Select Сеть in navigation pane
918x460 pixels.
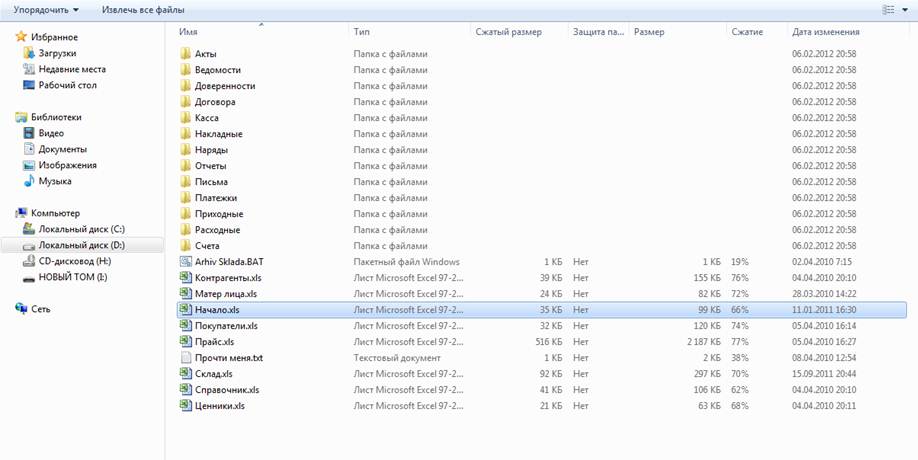tap(40, 309)
